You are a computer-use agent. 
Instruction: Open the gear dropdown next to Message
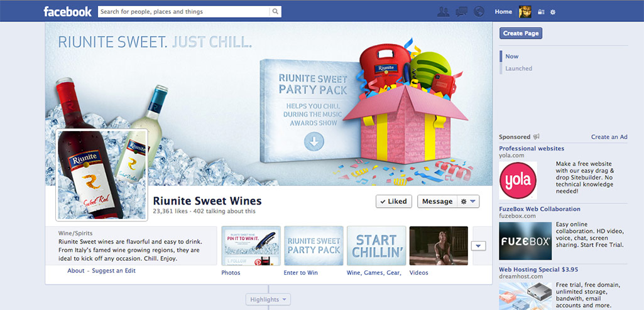pyautogui.click(x=468, y=201)
